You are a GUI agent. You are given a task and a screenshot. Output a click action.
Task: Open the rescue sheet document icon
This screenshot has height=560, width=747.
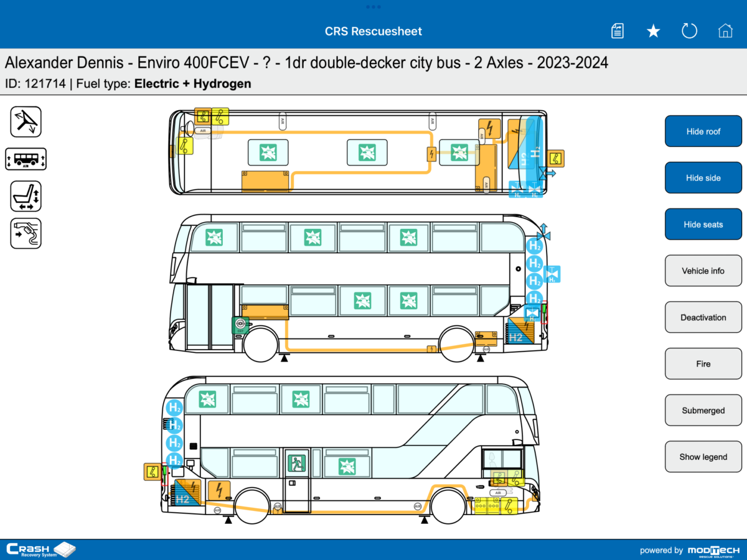(x=618, y=31)
